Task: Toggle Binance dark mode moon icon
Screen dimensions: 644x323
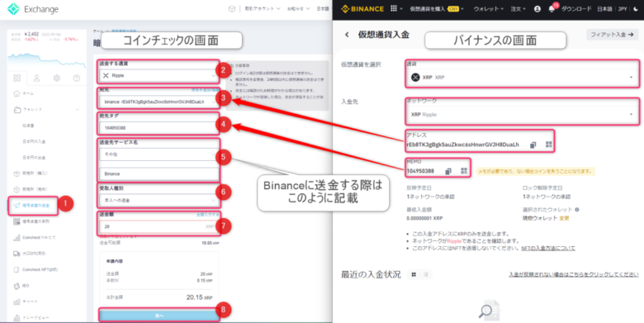Action: tap(637, 8)
